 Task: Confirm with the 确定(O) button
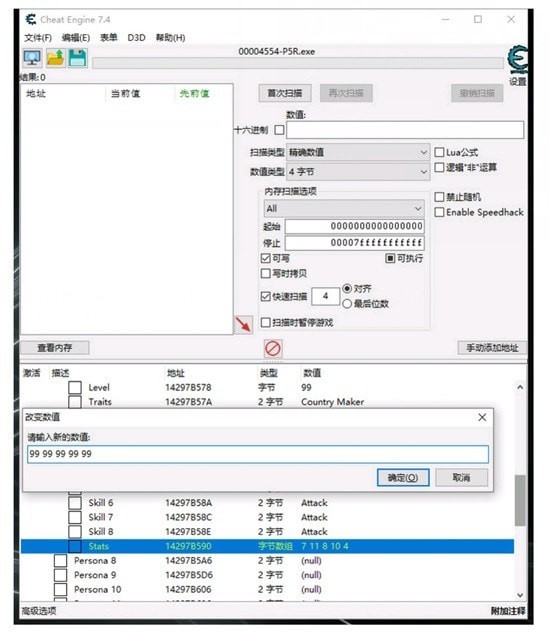pyautogui.click(x=403, y=478)
